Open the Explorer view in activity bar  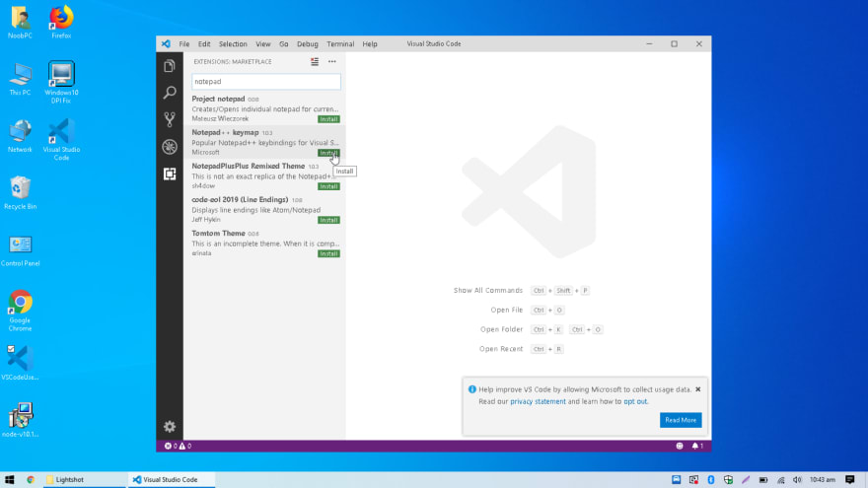click(x=170, y=66)
